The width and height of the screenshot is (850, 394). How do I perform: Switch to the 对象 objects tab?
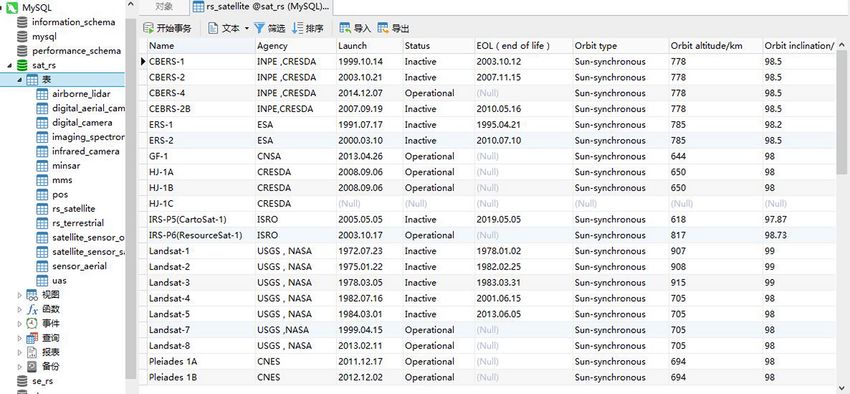click(x=164, y=7)
